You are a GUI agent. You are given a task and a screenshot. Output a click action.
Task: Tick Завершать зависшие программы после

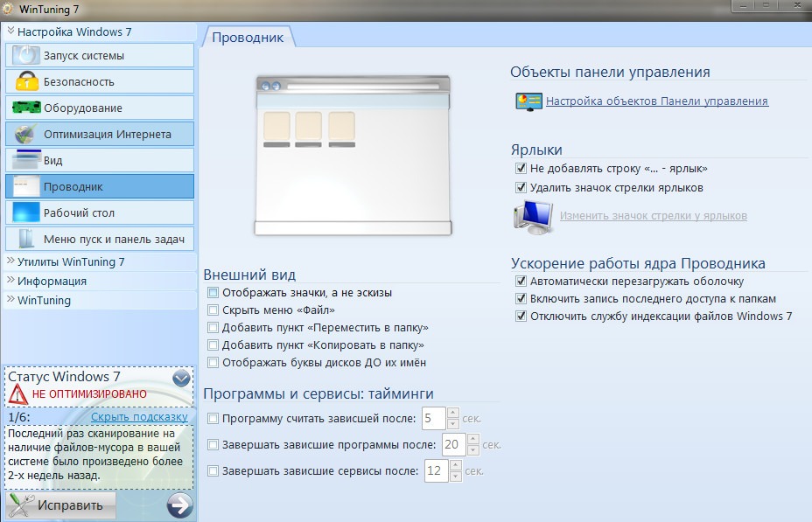pos(213,444)
